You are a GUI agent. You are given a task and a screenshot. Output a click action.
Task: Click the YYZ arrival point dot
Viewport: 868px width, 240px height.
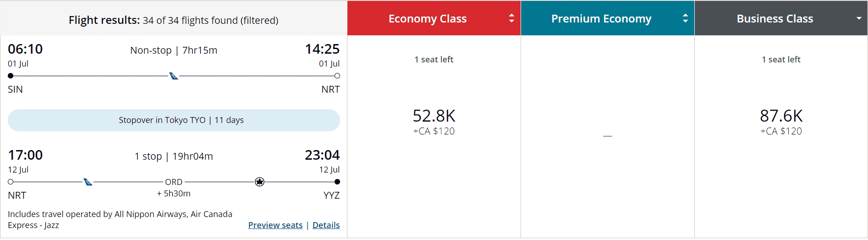pyautogui.click(x=337, y=182)
